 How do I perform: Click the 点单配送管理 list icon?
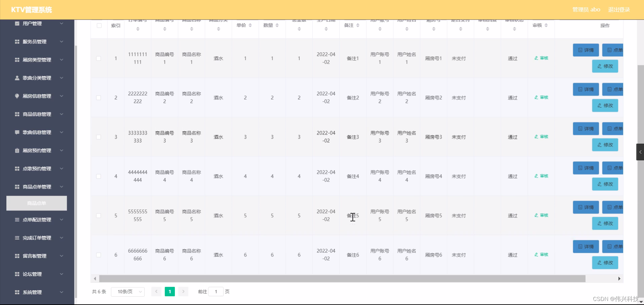point(16,220)
